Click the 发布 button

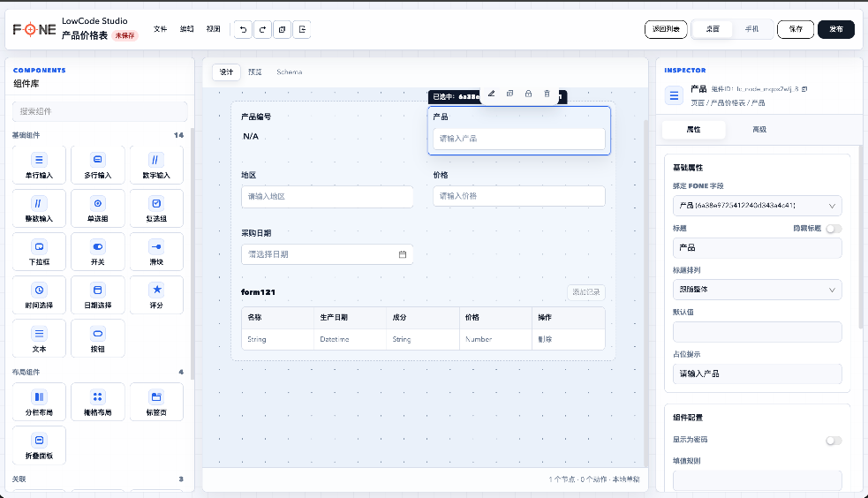836,29
